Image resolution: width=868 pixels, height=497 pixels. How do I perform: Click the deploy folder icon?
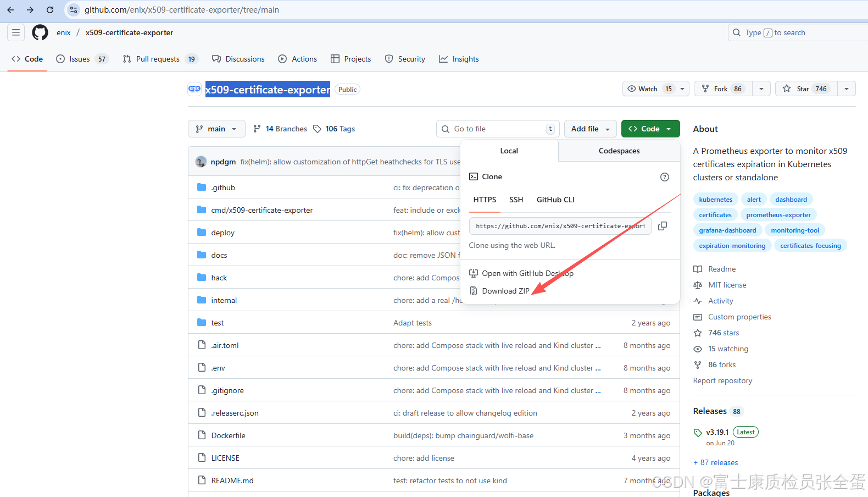[x=202, y=233]
